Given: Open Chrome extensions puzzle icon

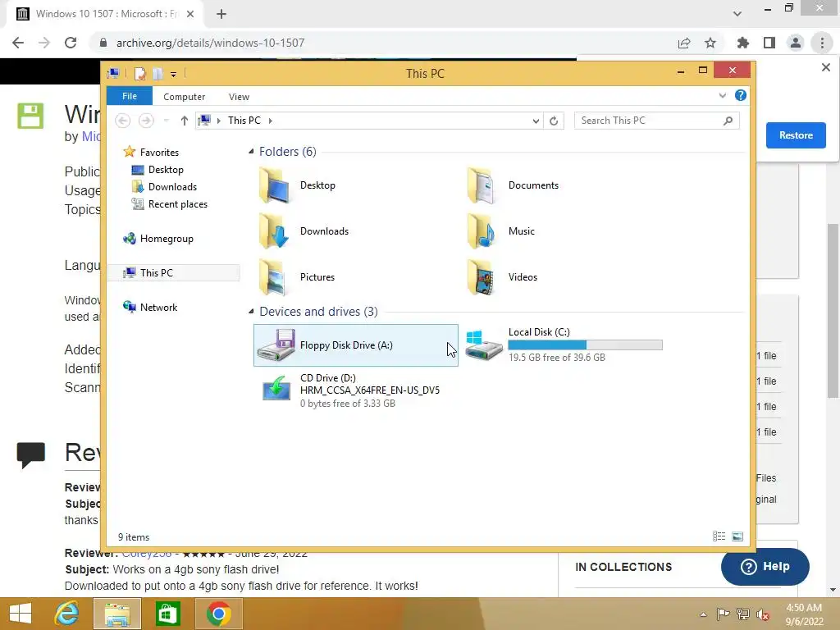Looking at the screenshot, I should click(742, 43).
